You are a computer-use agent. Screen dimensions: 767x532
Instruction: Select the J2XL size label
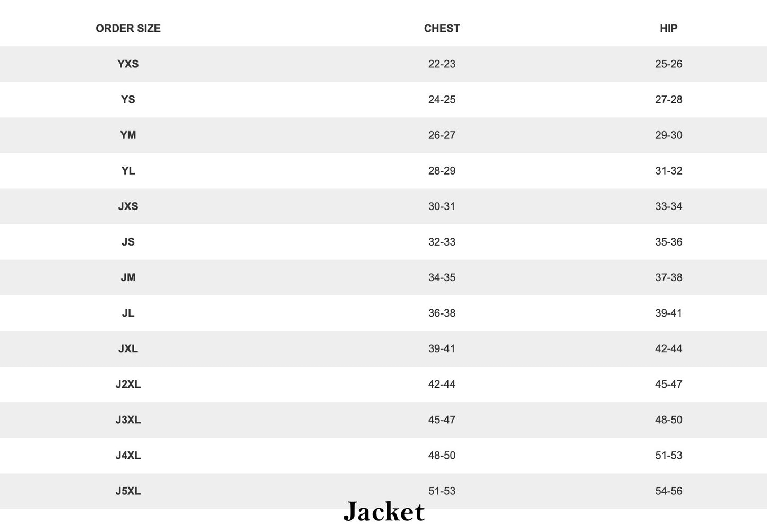[128, 384]
